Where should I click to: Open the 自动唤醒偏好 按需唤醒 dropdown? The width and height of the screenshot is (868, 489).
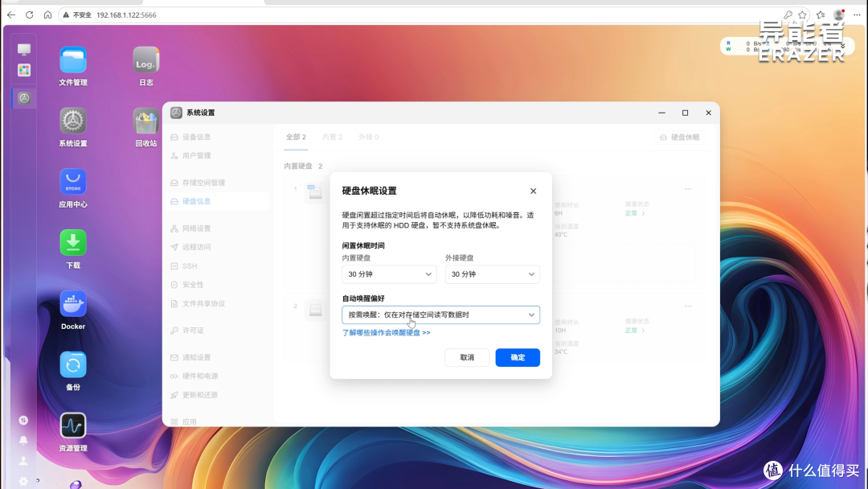[x=440, y=314]
